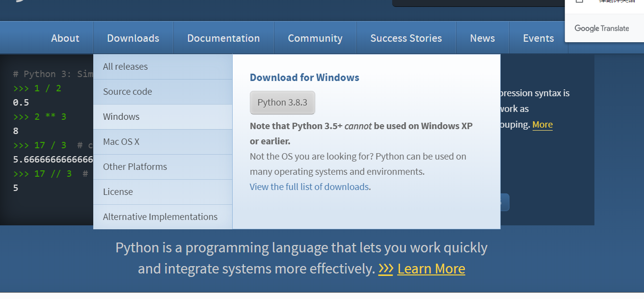The width and height of the screenshot is (644, 299).
Task: Select Alternative Implementations
Action: (x=160, y=217)
